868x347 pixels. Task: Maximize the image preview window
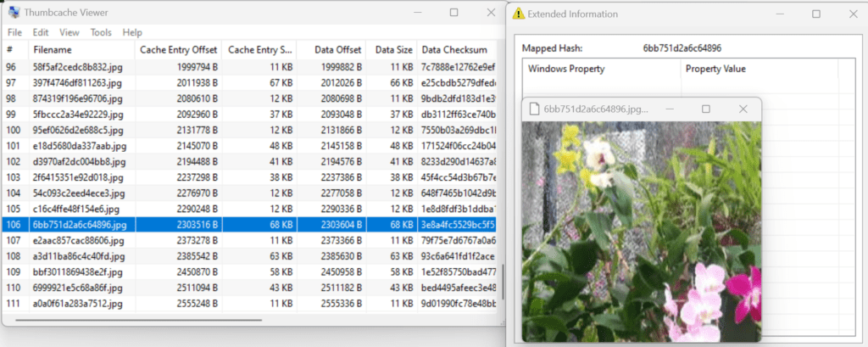click(706, 109)
